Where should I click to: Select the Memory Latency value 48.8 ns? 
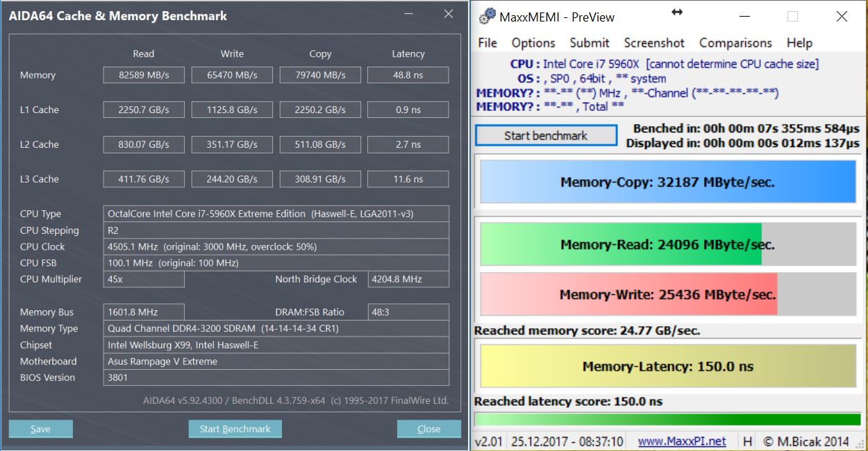408,75
